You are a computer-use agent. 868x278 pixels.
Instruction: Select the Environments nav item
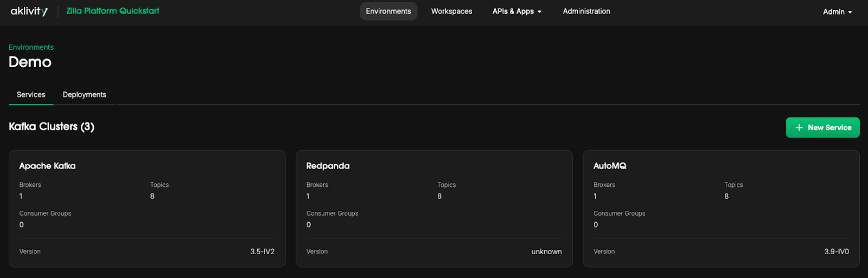point(388,11)
